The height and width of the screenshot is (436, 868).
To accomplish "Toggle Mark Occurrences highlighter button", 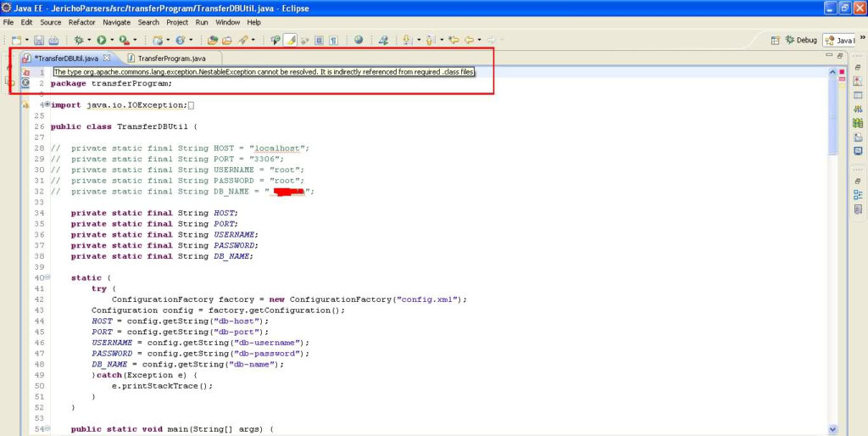I will 291,40.
